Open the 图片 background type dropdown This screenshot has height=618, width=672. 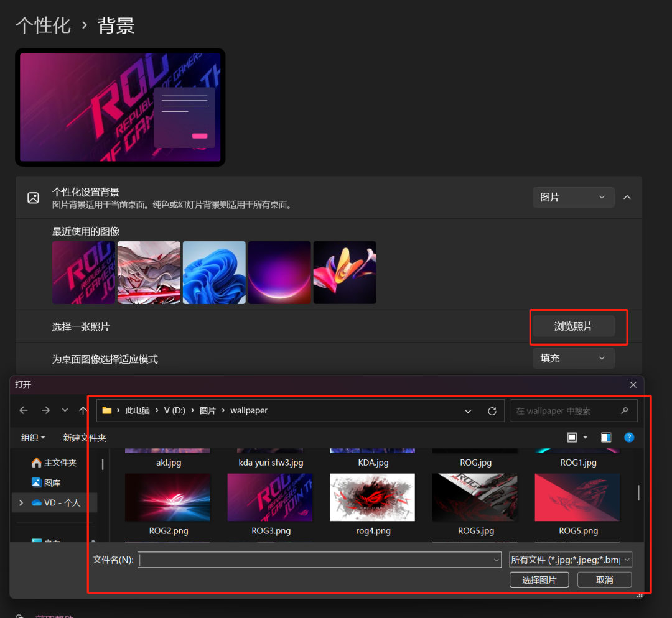point(574,198)
